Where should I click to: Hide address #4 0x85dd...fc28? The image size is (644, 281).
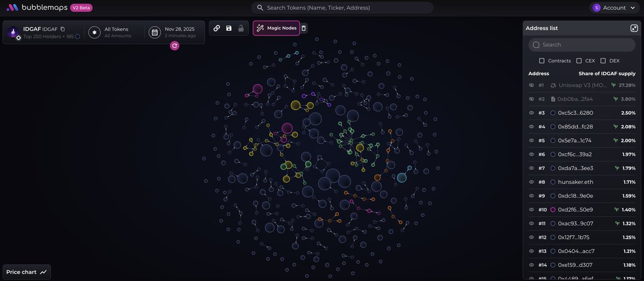point(532,127)
